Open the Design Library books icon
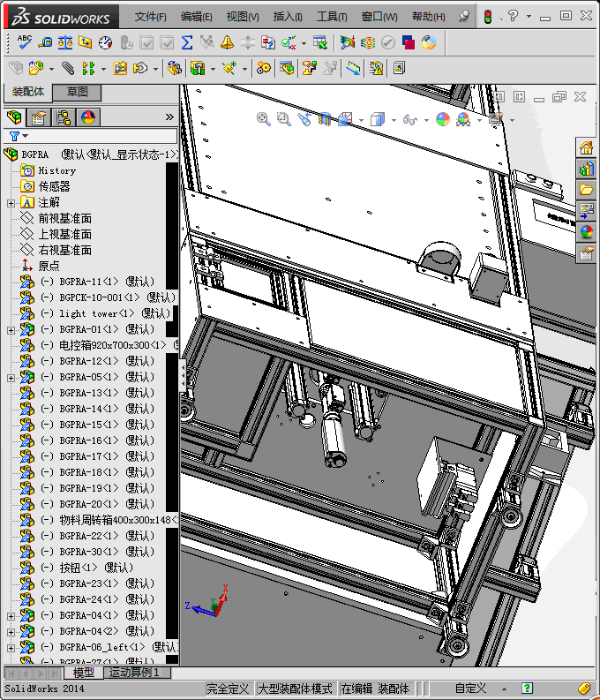Image resolution: width=600 pixels, height=700 pixels. click(x=587, y=169)
